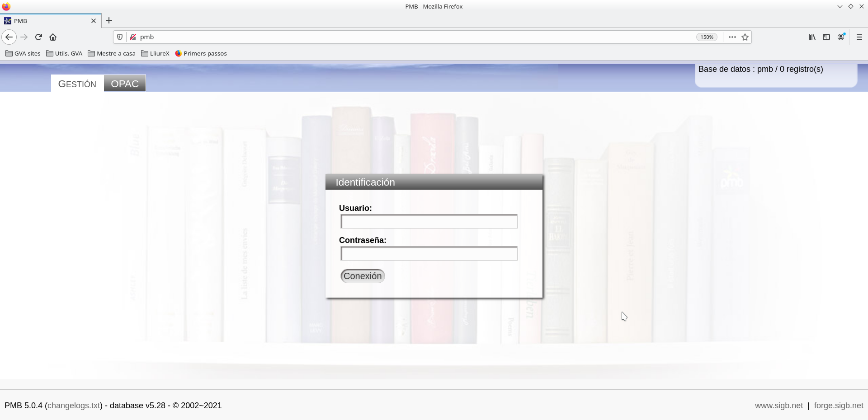
Task: Switch to the OPAC tab
Action: [125, 84]
